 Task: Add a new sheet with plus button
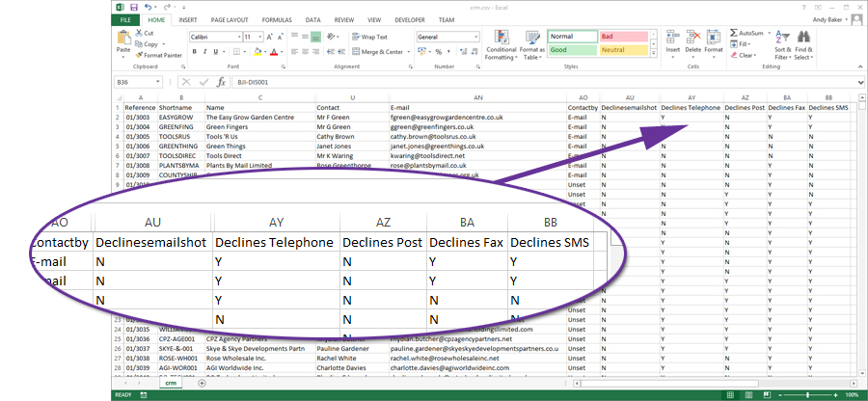pyautogui.click(x=202, y=383)
